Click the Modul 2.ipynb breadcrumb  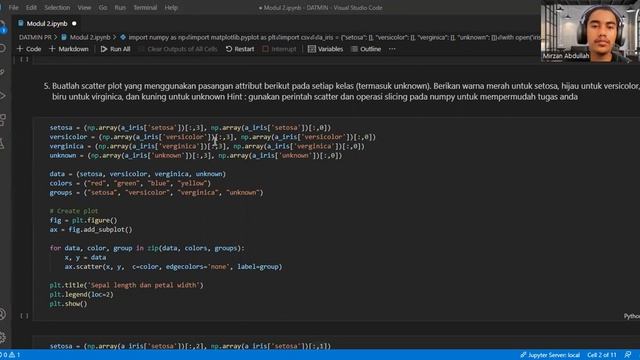click(x=86, y=37)
